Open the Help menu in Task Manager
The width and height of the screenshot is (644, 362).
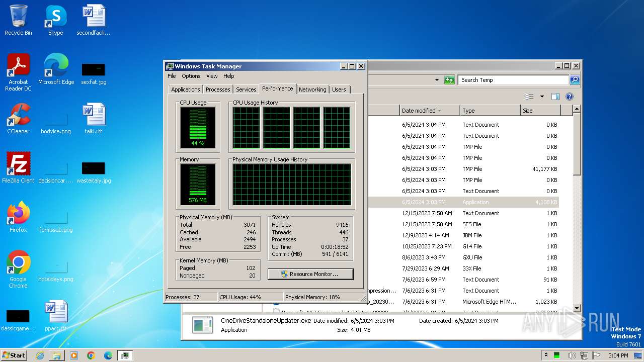point(229,76)
